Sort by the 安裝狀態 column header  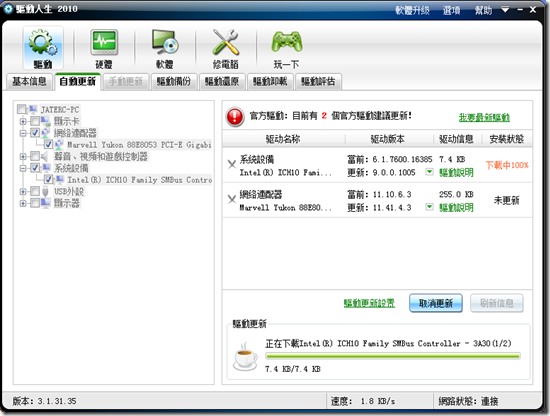[507, 139]
